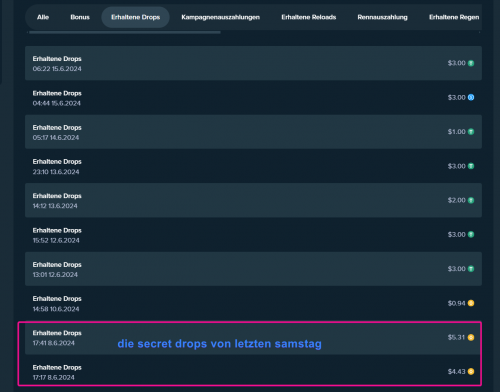
Task: Switch to the Alle tab
Action: (43, 17)
